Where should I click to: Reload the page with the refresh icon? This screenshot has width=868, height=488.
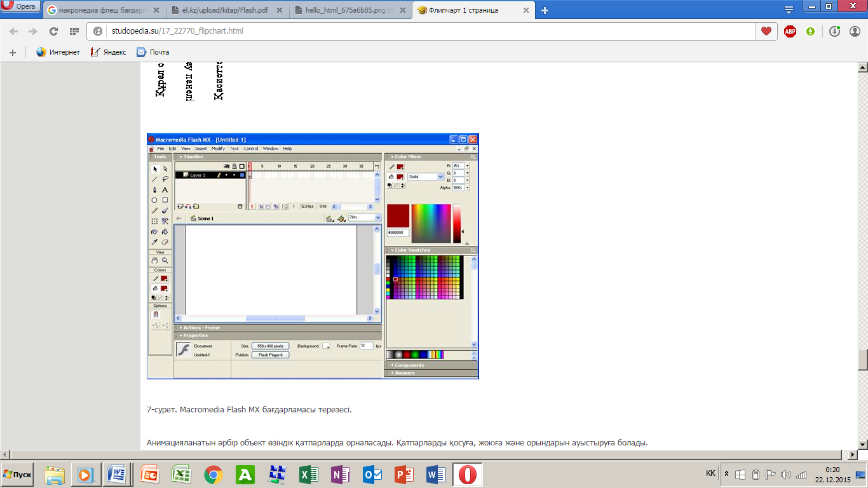coord(54,31)
